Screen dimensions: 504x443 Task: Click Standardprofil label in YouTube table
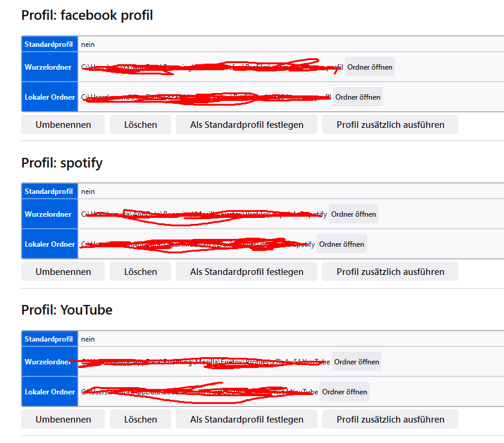pos(49,339)
